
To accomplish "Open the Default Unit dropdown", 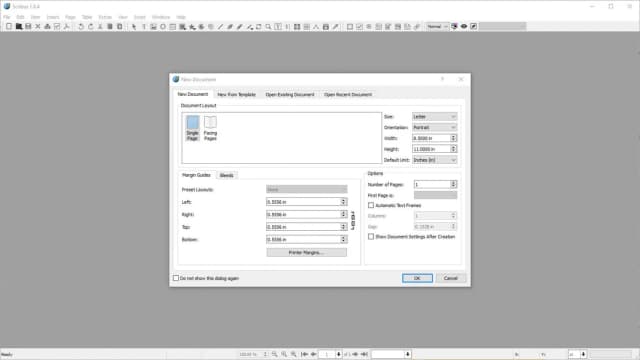I will pos(434,160).
